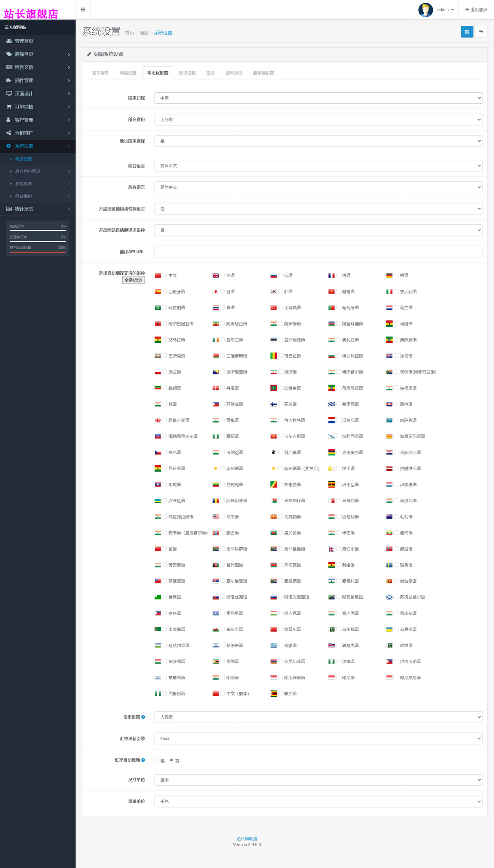Image resolution: width=494 pixels, height=868 pixels.
Task: Click the monitor icon beside 页面设计
Action: click(9, 93)
